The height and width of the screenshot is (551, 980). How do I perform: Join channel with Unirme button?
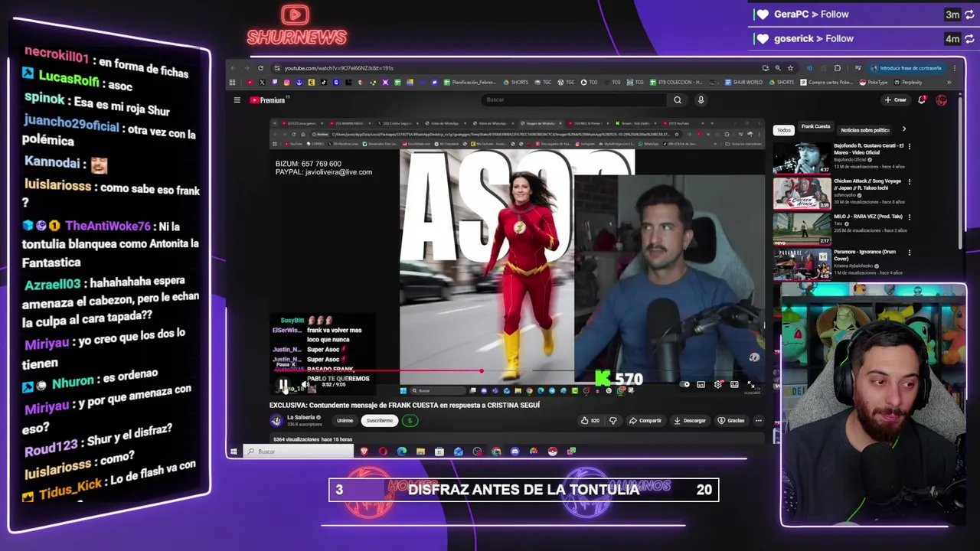(x=345, y=420)
